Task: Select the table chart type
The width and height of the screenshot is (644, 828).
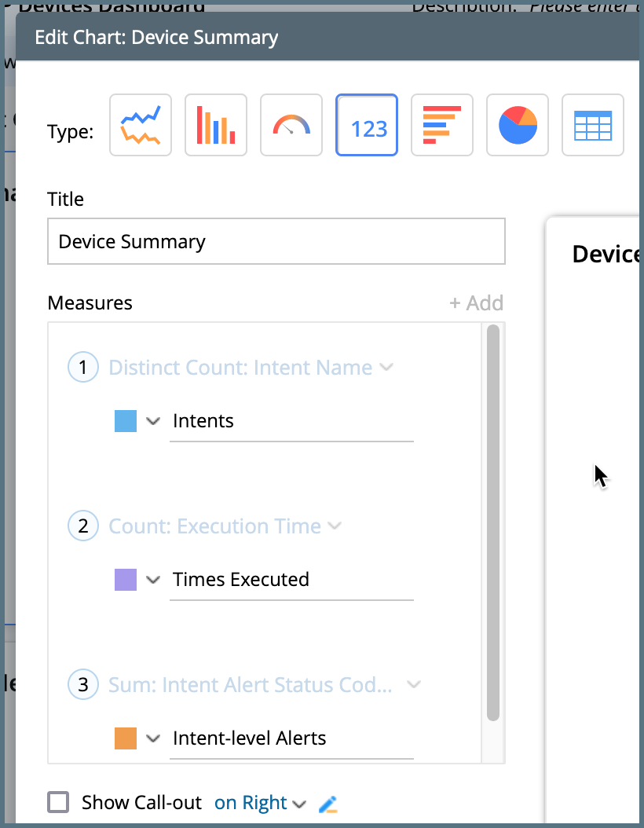Action: click(593, 126)
